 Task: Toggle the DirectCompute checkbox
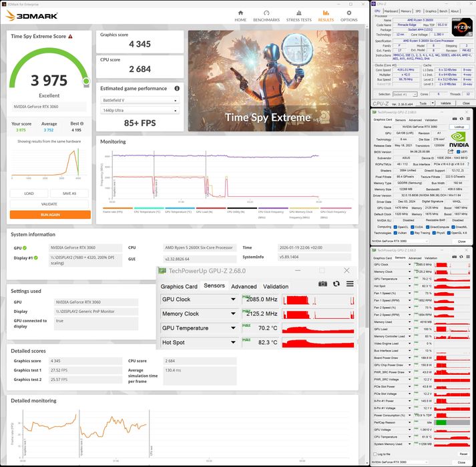427,227
